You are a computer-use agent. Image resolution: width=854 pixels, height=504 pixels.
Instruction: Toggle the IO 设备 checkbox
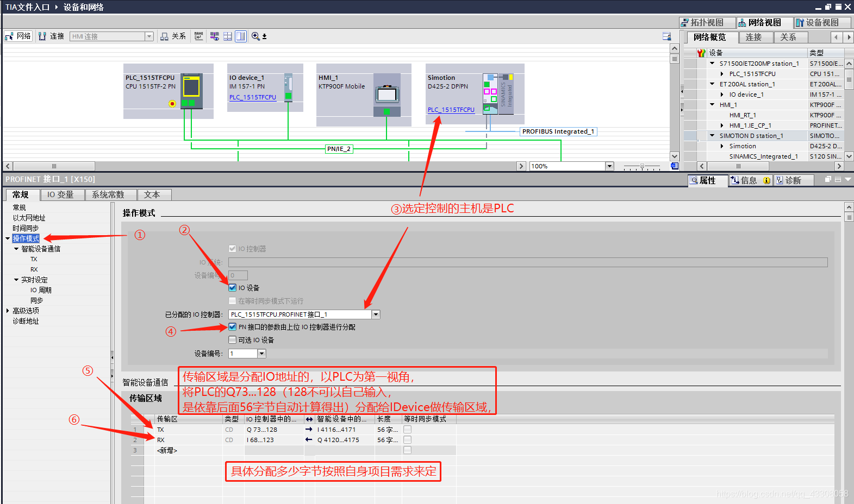tap(233, 288)
